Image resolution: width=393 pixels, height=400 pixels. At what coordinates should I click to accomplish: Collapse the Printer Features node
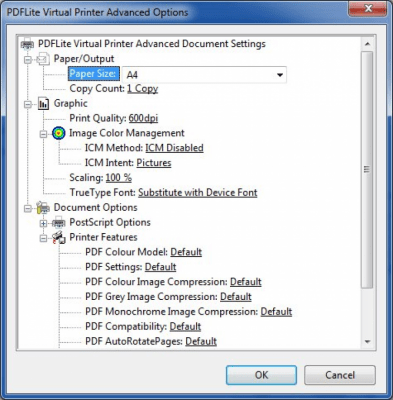(x=43, y=238)
